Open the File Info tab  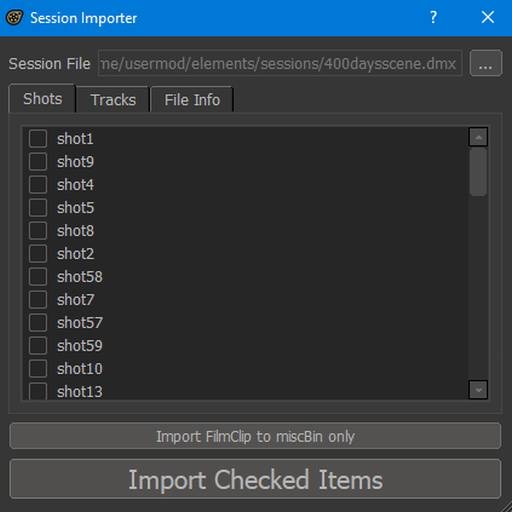[192, 100]
